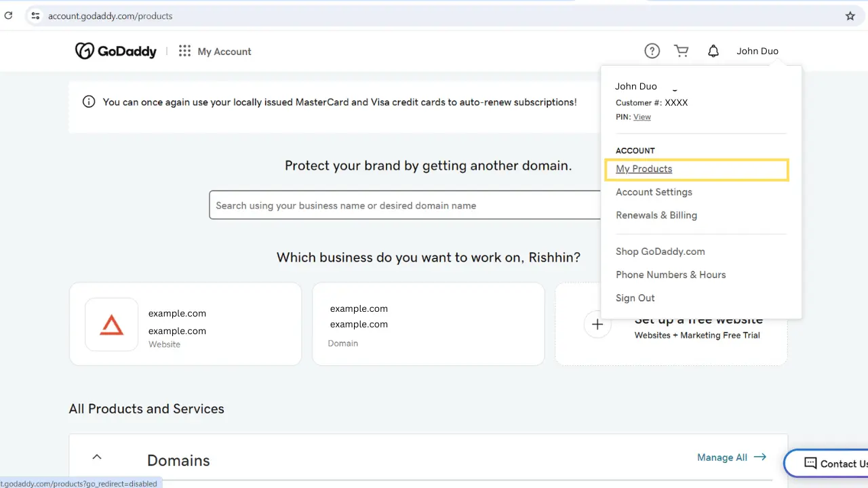Click 'Customer #: XXXX' text
This screenshot has width=868, height=488.
(652, 103)
